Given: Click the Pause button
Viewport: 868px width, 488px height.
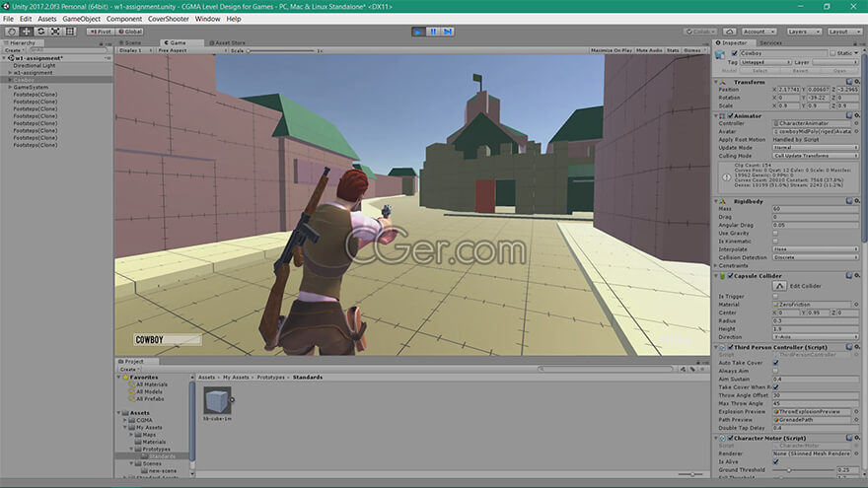Looking at the screenshot, I should coord(433,32).
